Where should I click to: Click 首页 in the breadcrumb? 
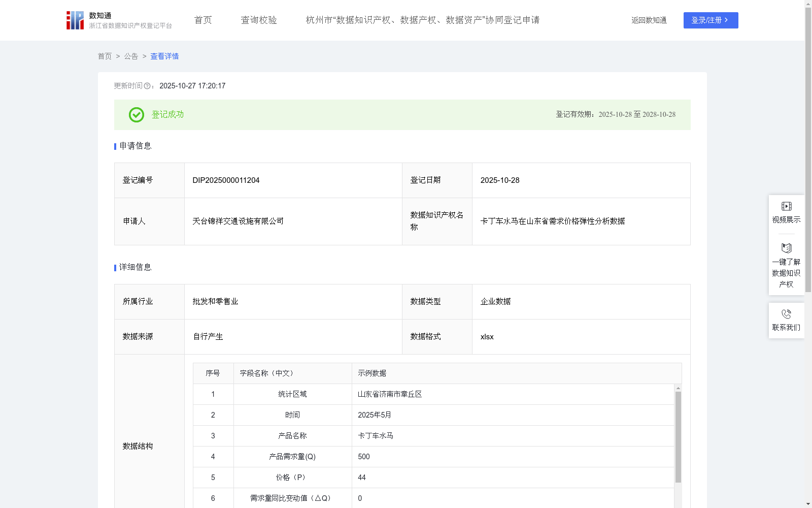coord(105,56)
